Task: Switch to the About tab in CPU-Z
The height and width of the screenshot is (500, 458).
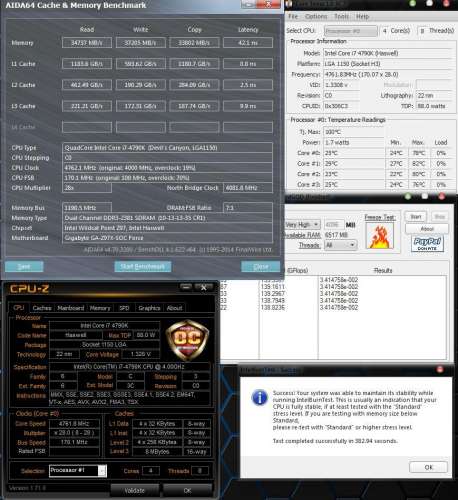Action: (174, 308)
